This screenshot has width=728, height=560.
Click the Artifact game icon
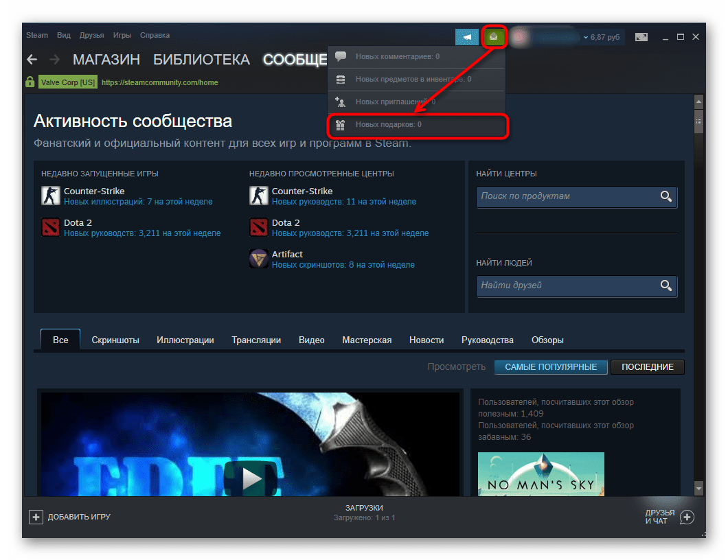(x=259, y=259)
